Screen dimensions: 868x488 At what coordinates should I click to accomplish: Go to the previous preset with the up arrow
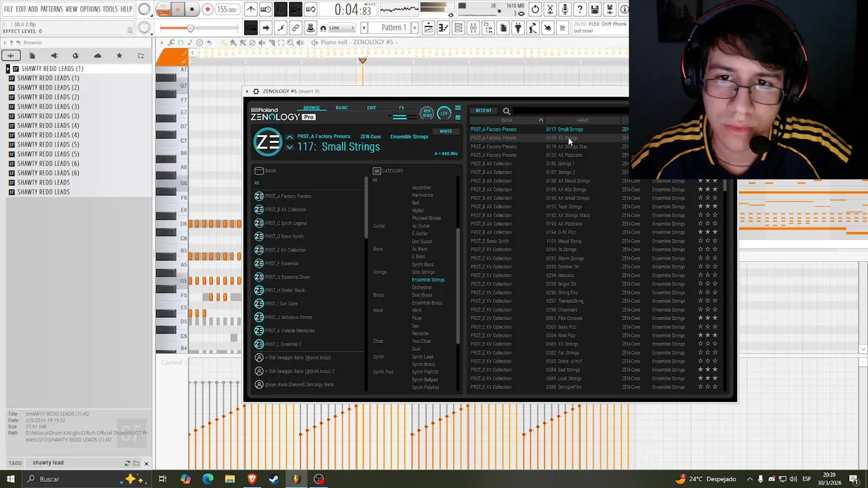(x=290, y=138)
